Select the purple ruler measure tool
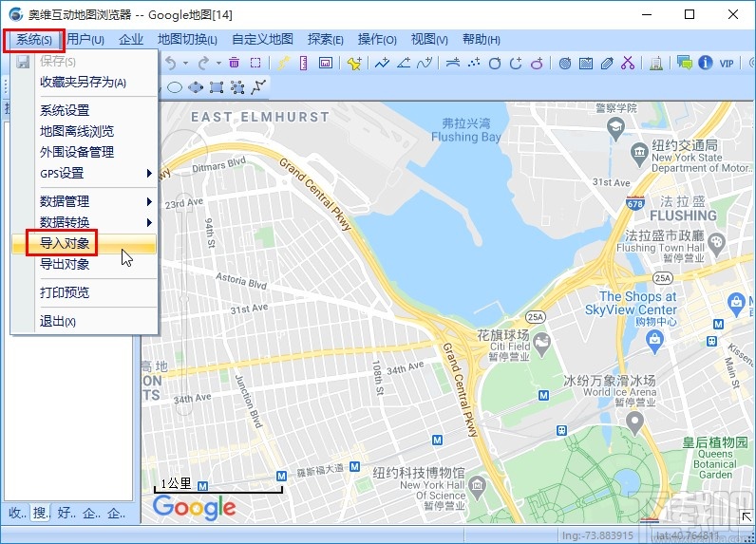This screenshot has height=544, width=756. click(x=304, y=63)
